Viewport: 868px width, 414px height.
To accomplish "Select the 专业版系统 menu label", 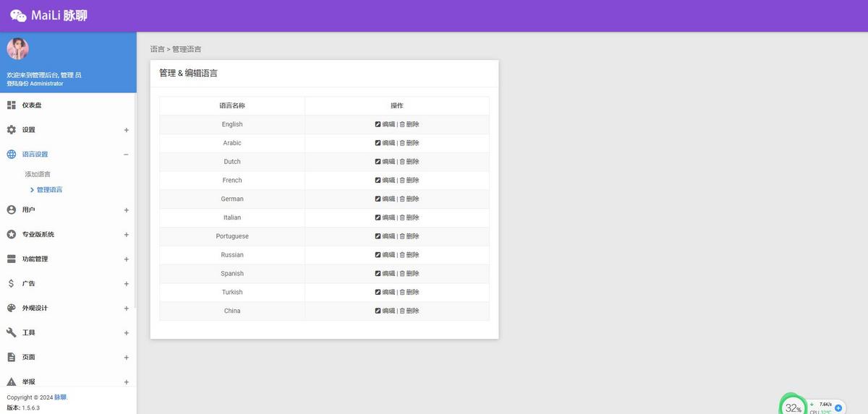I will point(38,234).
